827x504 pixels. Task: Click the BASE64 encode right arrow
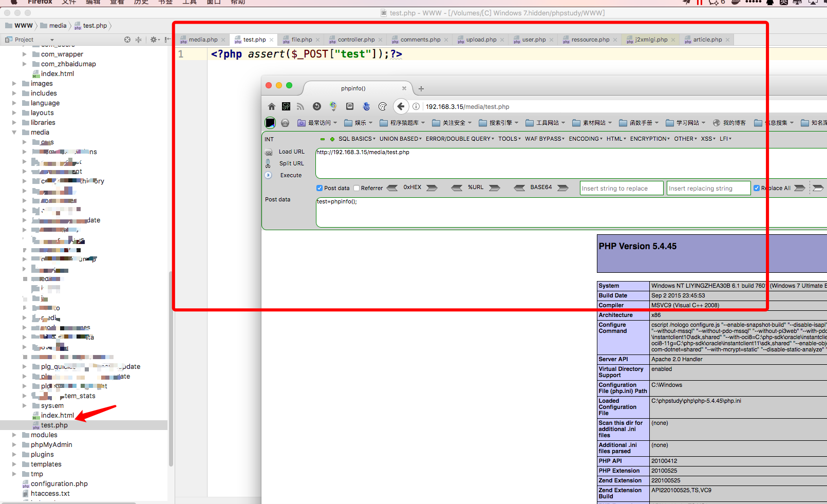click(563, 188)
